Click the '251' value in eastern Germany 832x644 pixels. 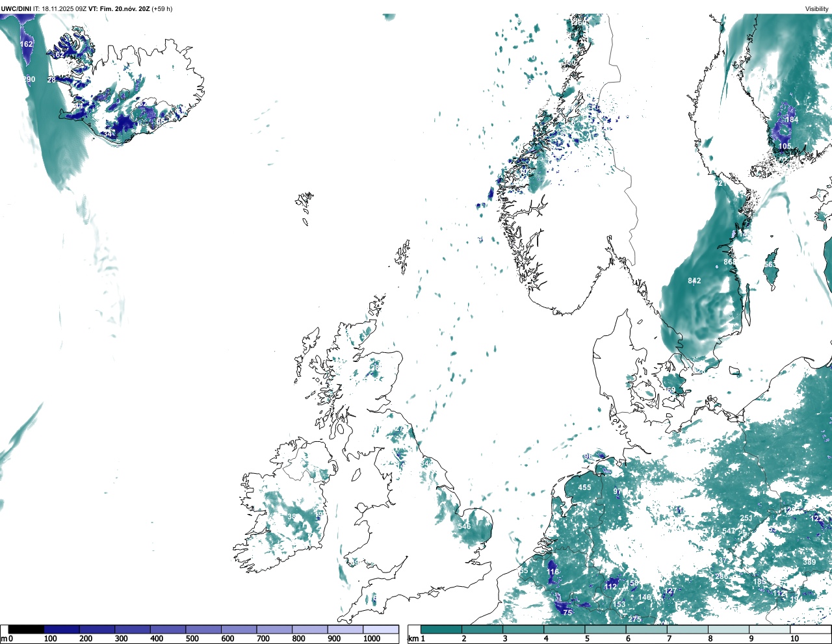pyautogui.click(x=746, y=518)
